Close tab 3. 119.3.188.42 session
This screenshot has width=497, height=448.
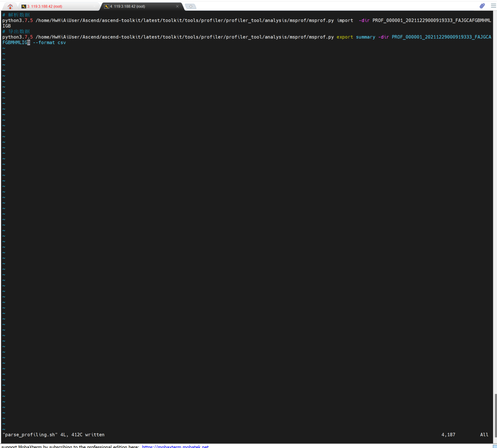click(x=94, y=6)
